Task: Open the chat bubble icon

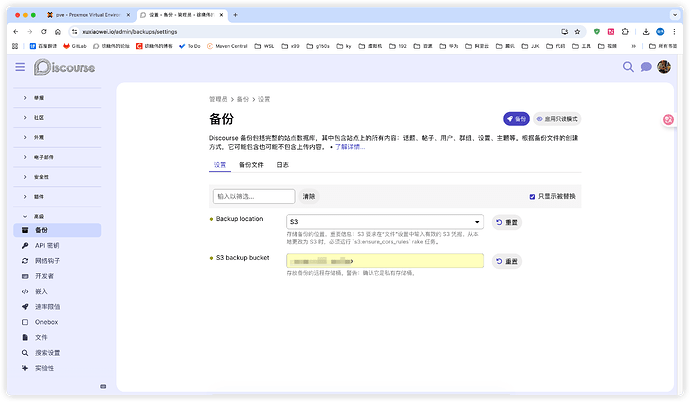Action: 646,67
